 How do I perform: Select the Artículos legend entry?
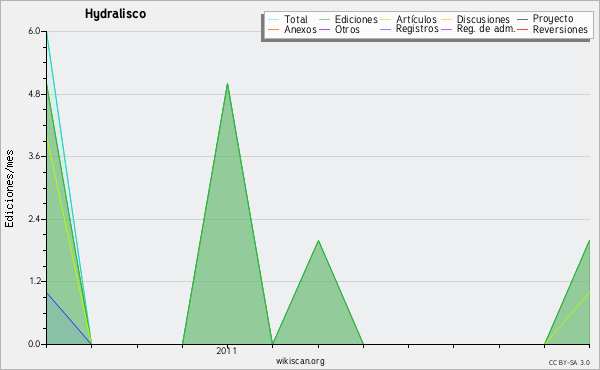coord(416,19)
